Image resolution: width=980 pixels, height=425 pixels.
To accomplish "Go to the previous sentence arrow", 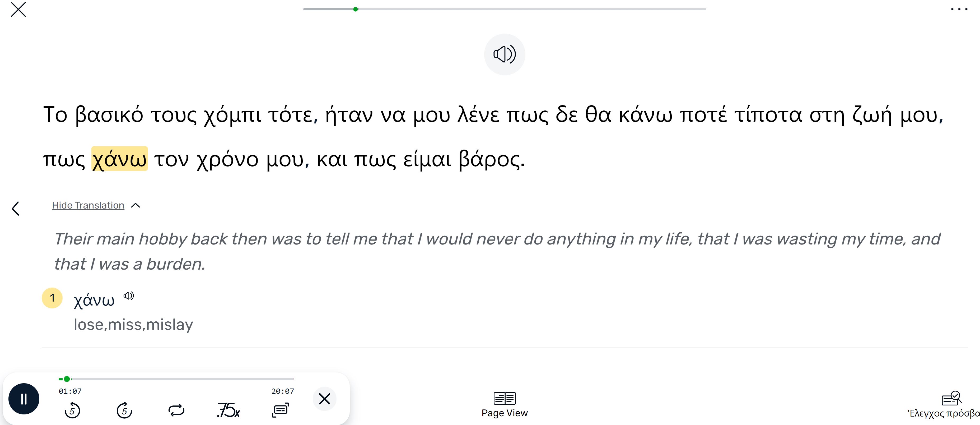I will tap(16, 208).
